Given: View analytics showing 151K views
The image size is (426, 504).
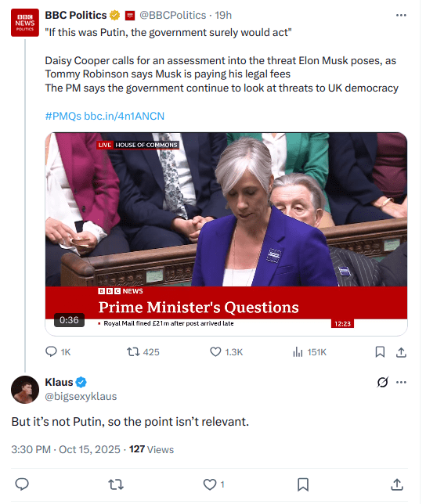Looking at the screenshot, I should pos(309,352).
